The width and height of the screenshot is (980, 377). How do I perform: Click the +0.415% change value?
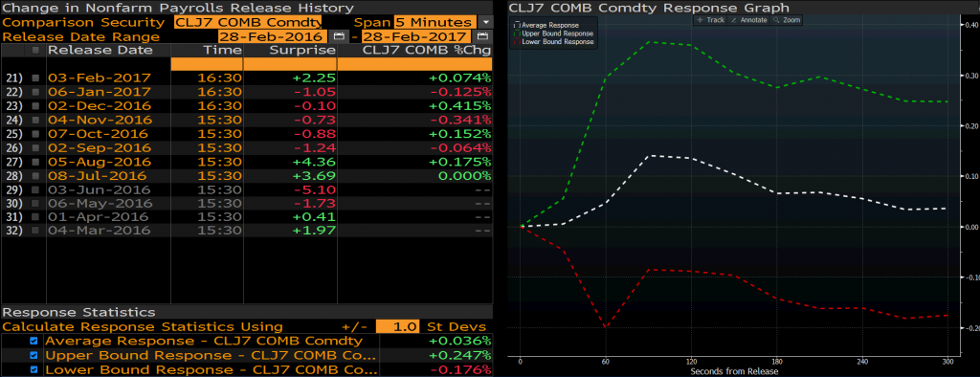pyautogui.click(x=459, y=105)
